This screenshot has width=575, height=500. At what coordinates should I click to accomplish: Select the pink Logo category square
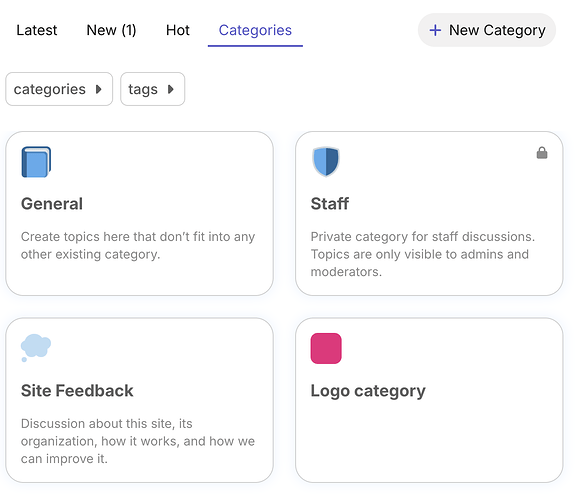pos(326,348)
